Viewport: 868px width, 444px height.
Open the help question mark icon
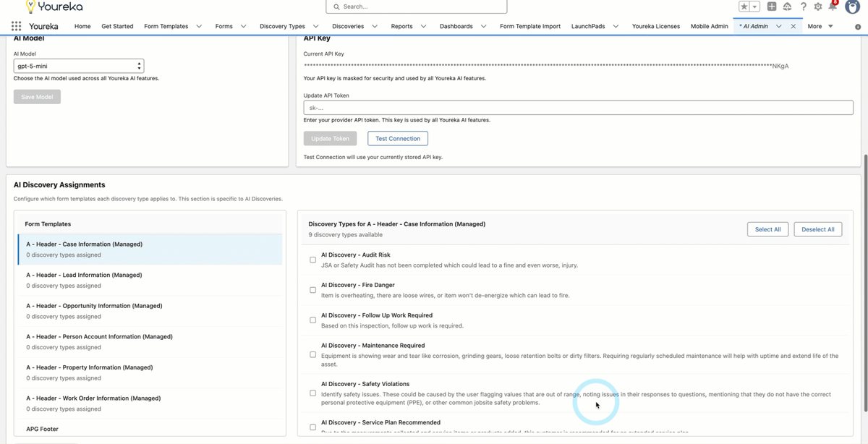(x=803, y=7)
